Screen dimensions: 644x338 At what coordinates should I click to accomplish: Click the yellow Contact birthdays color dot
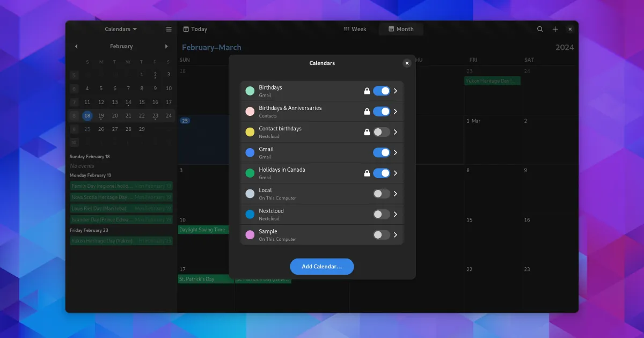click(250, 132)
